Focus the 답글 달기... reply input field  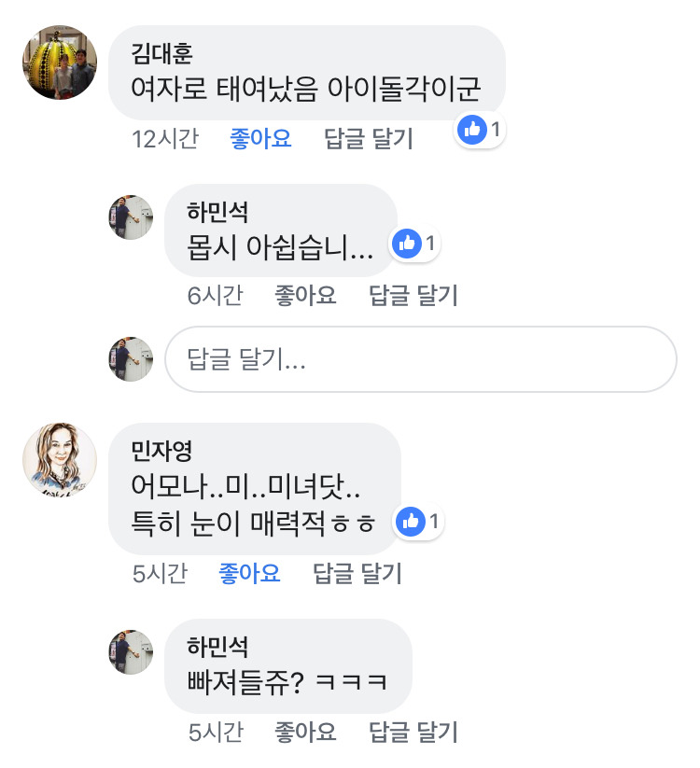(x=421, y=359)
